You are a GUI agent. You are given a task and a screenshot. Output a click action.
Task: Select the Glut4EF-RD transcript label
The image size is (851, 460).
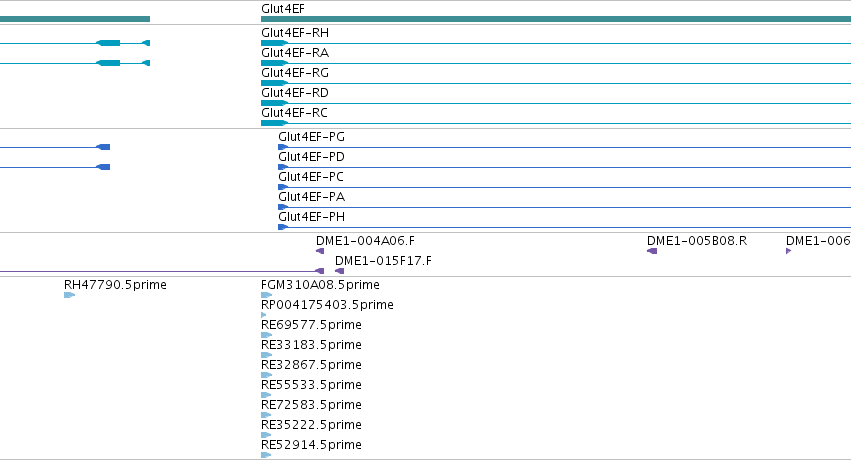click(x=295, y=93)
